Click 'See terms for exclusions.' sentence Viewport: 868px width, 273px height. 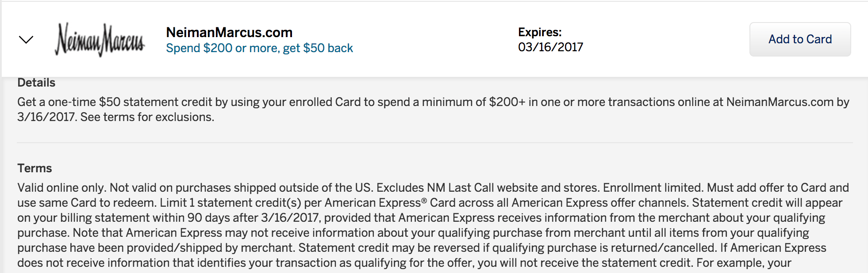(147, 117)
